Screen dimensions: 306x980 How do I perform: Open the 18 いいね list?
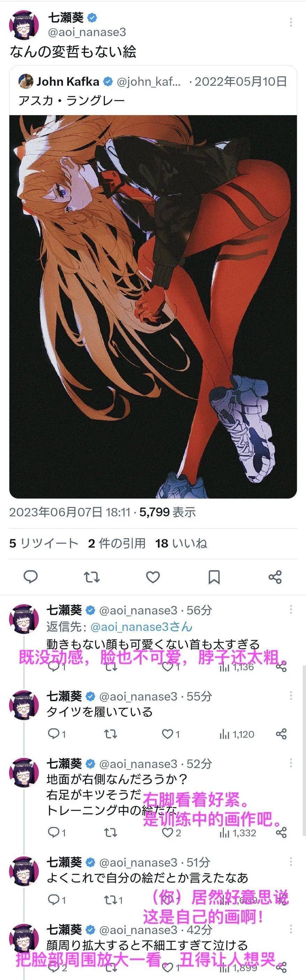(x=181, y=543)
